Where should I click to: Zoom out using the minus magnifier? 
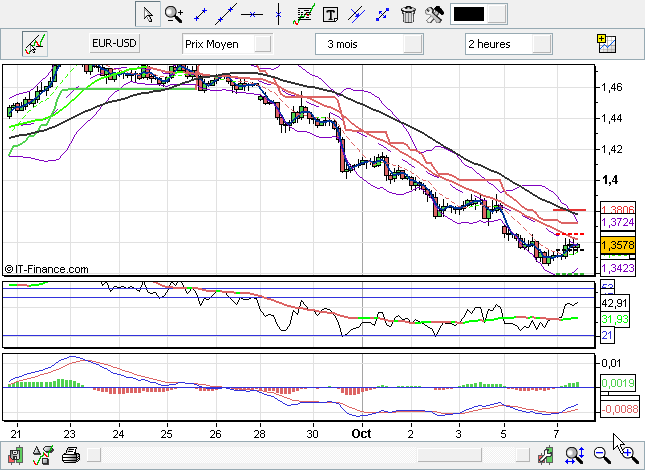pos(603,456)
